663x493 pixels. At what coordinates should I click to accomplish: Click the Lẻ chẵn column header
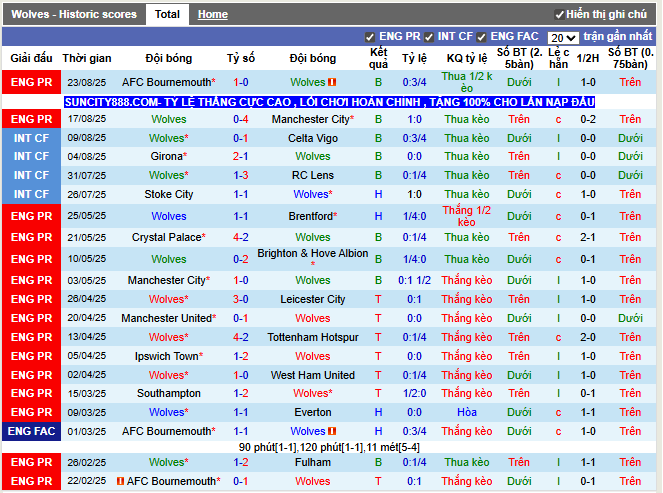558,58
